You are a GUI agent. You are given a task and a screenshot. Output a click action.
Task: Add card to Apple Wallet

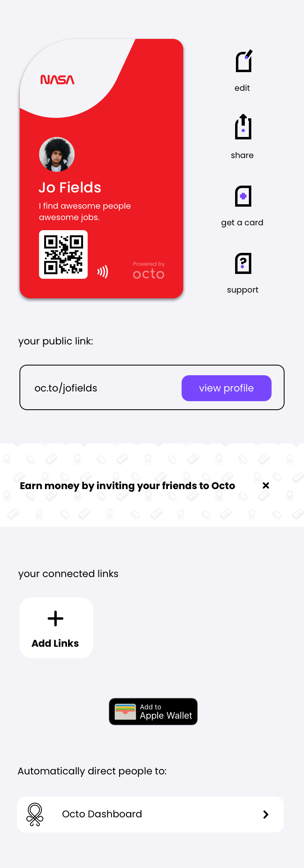coord(153,712)
